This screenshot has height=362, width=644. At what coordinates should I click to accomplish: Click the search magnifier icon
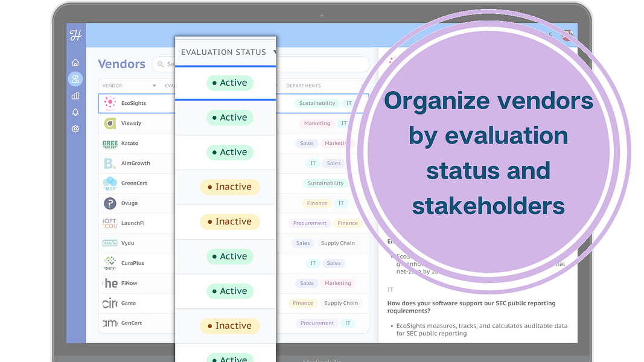161,64
